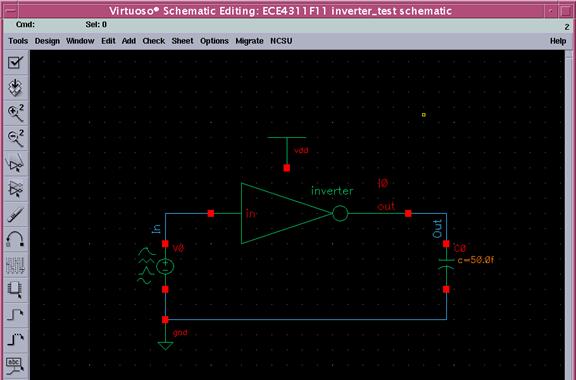This screenshot has height=380, width=576.
Task: Open the Help menu
Action: click(558, 41)
